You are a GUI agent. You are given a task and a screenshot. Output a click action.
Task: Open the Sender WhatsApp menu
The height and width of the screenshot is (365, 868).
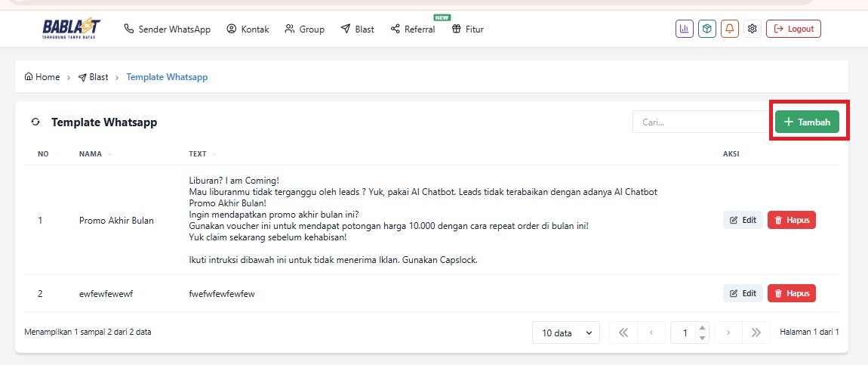[167, 29]
